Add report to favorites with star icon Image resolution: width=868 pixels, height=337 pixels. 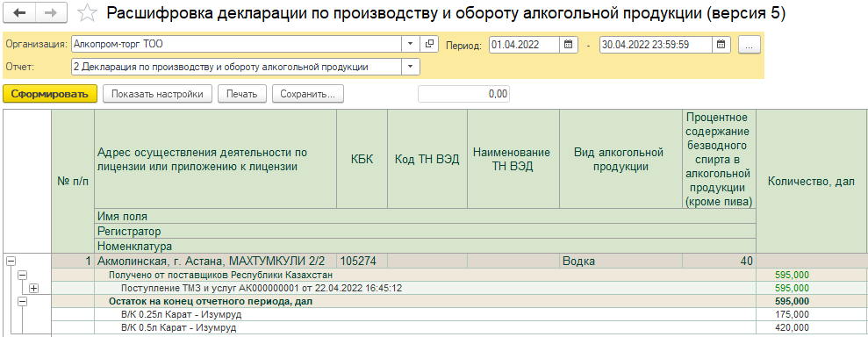coord(87,14)
